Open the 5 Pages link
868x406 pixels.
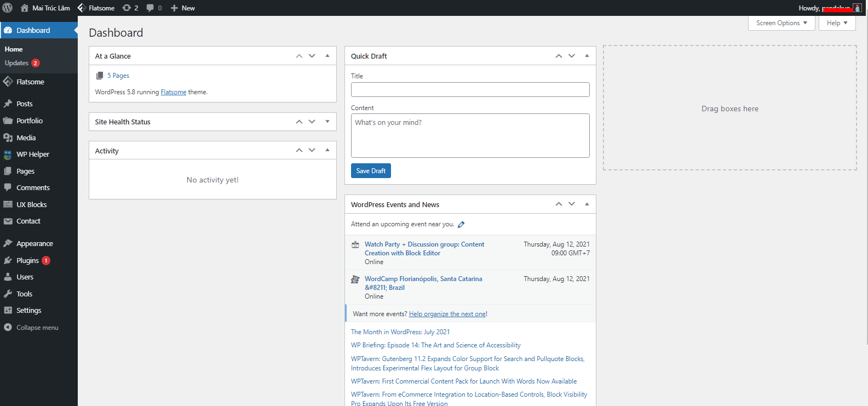click(x=118, y=76)
